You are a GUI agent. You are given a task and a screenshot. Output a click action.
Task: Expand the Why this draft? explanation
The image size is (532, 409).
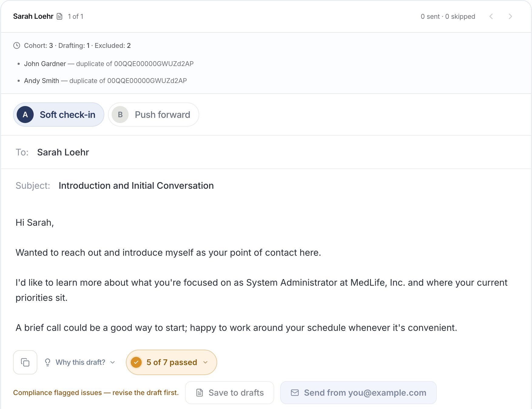pos(80,362)
